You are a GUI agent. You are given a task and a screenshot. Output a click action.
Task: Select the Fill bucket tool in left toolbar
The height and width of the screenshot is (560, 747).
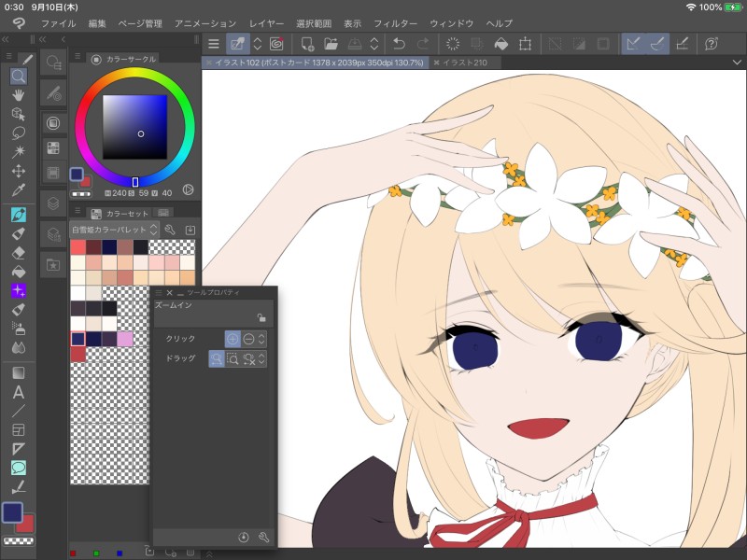(18, 272)
